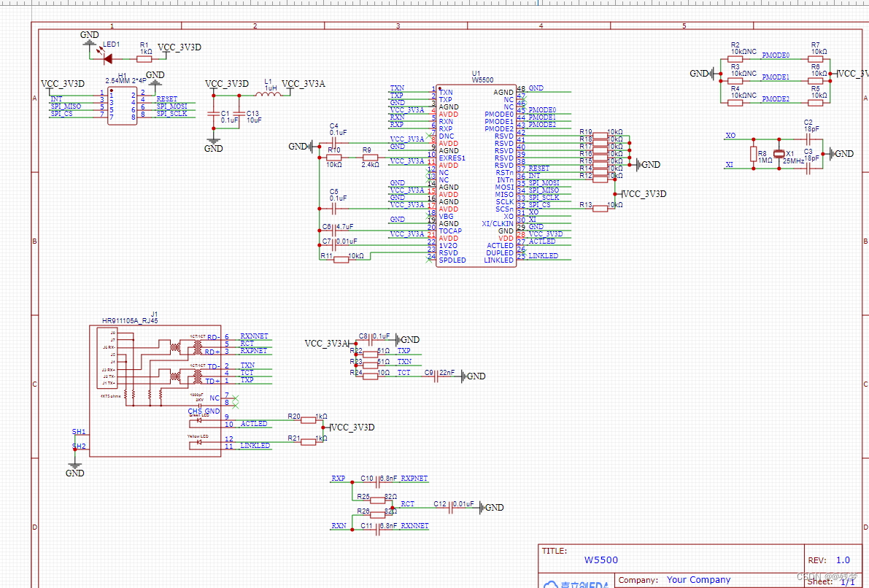The width and height of the screenshot is (869, 588).
Task: Select resistor R9 2.4kΩ
Action: point(370,158)
